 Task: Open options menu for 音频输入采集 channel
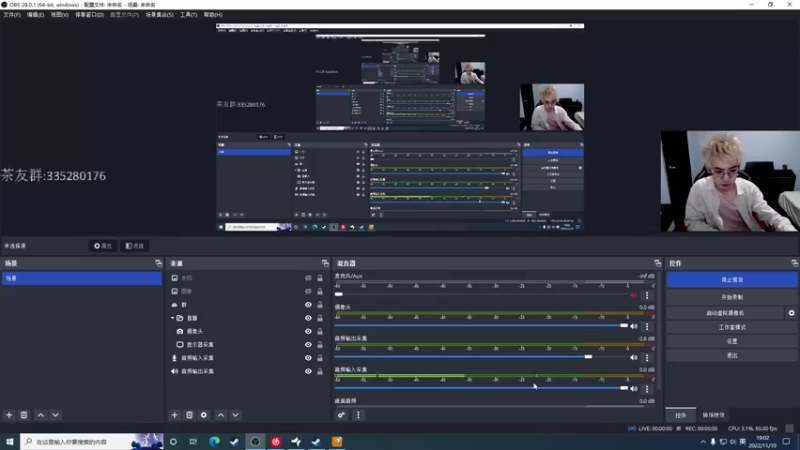tap(647, 389)
